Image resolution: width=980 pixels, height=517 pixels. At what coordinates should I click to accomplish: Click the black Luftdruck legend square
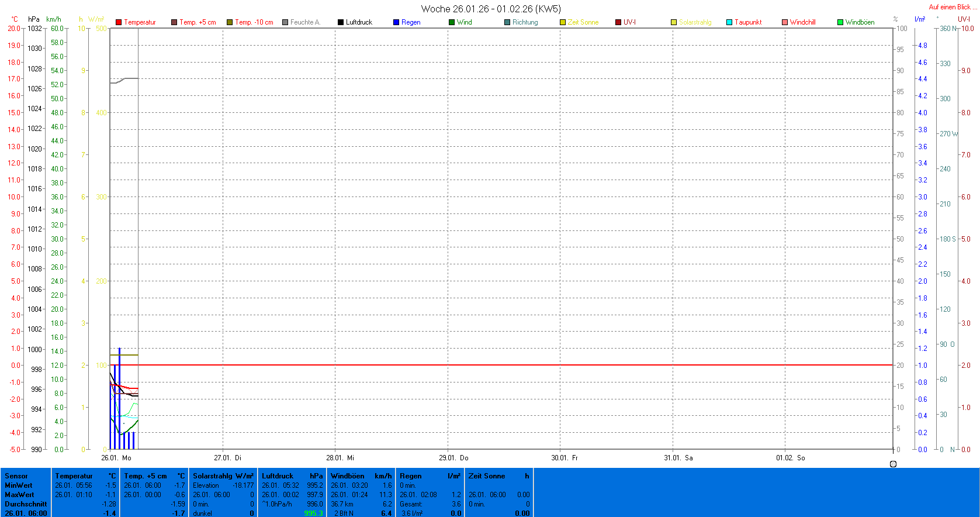pyautogui.click(x=341, y=22)
